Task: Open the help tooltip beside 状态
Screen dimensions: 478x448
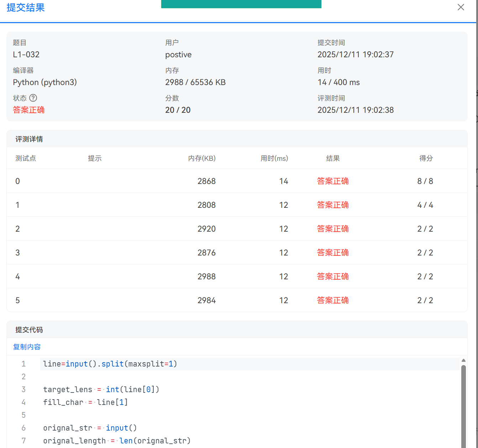Action: pos(33,98)
